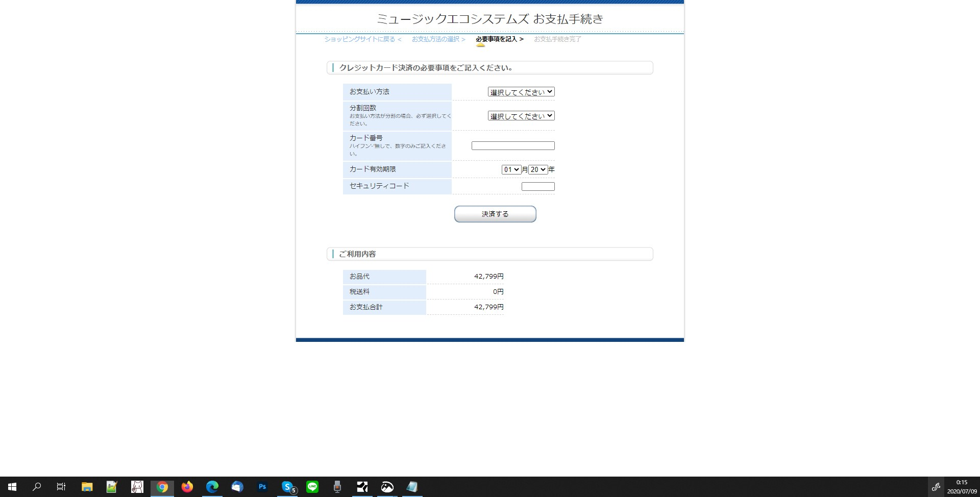Open LINE app from taskbar
Viewport: 980px width, 497px height.
coord(312,487)
